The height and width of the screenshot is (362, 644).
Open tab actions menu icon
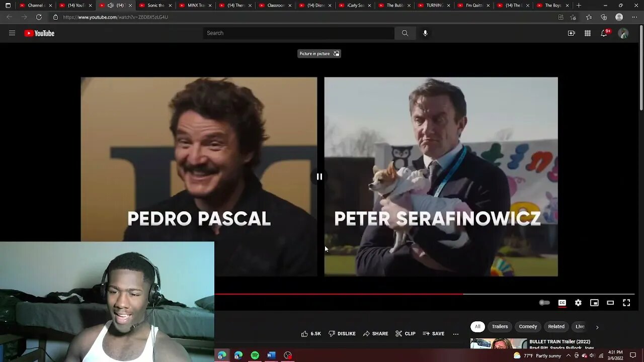[x=8, y=5]
